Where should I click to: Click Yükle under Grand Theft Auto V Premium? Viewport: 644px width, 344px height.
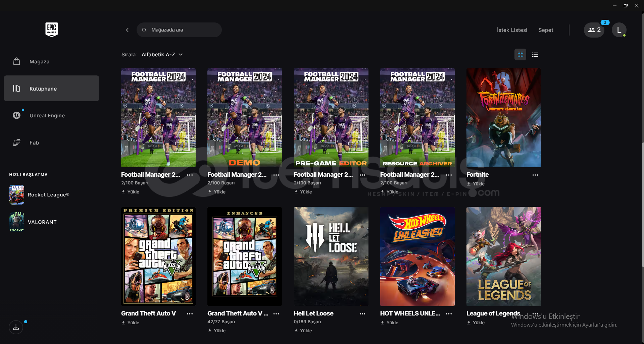point(130,323)
